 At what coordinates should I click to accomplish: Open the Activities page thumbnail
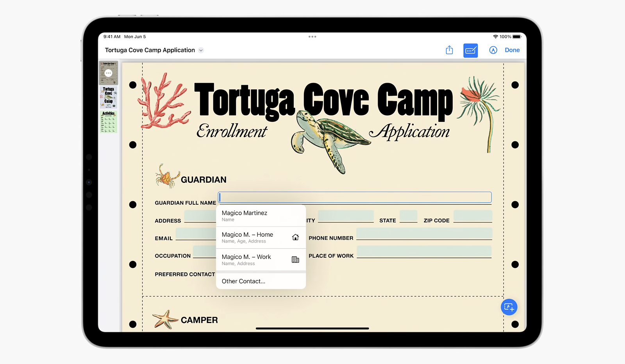click(108, 122)
